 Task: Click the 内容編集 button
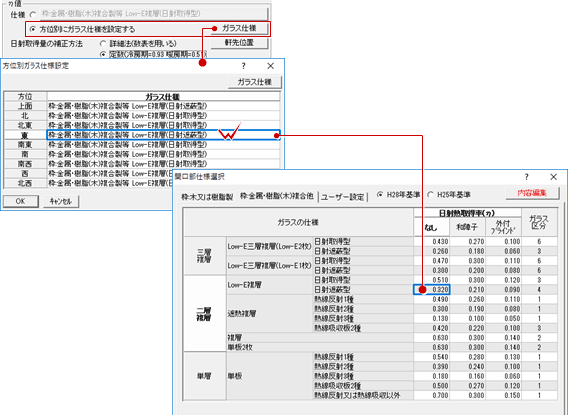(x=532, y=193)
